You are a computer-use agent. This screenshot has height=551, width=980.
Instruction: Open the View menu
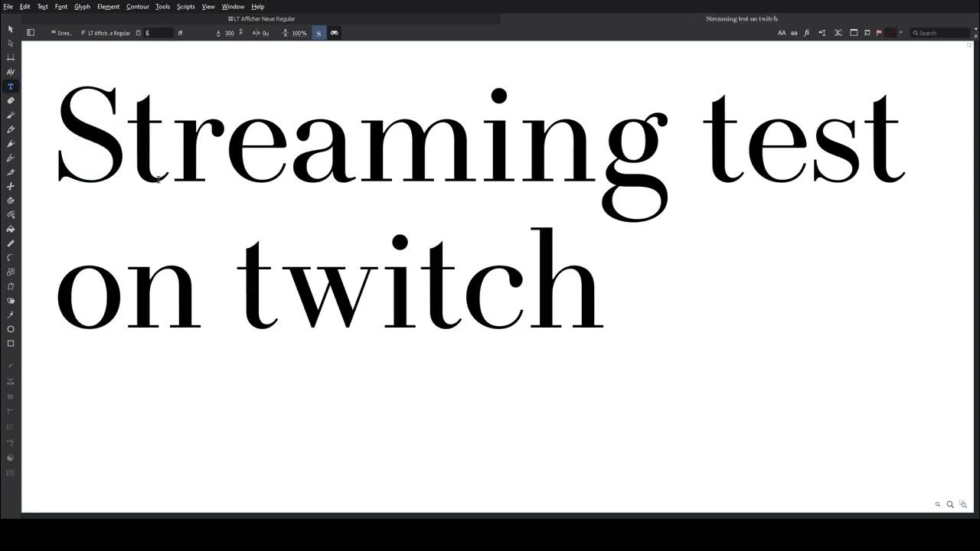[x=208, y=6]
